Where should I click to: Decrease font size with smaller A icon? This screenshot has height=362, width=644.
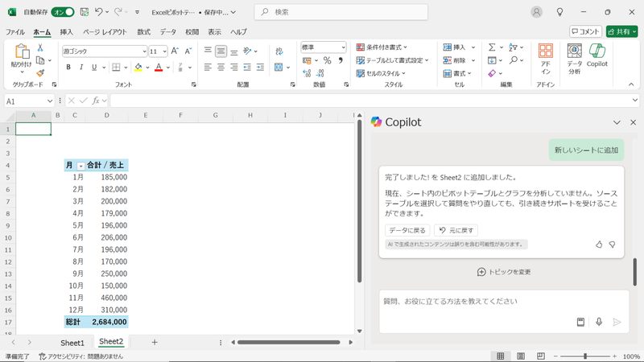click(188, 51)
